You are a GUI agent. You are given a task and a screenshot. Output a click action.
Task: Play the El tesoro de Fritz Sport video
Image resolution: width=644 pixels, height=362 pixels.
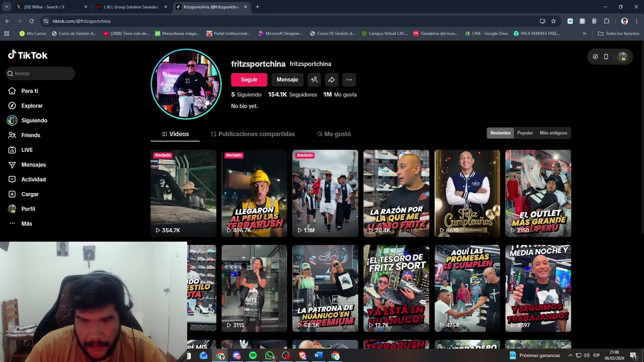pyautogui.click(x=396, y=288)
